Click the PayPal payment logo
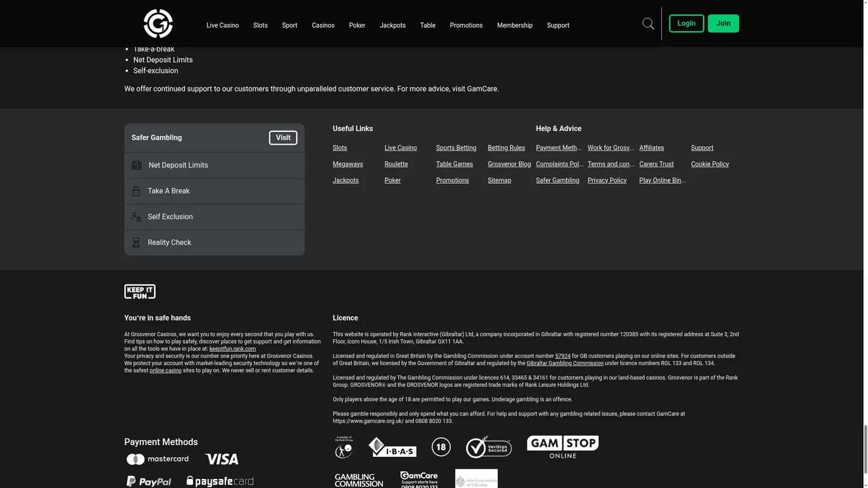 [x=148, y=481]
